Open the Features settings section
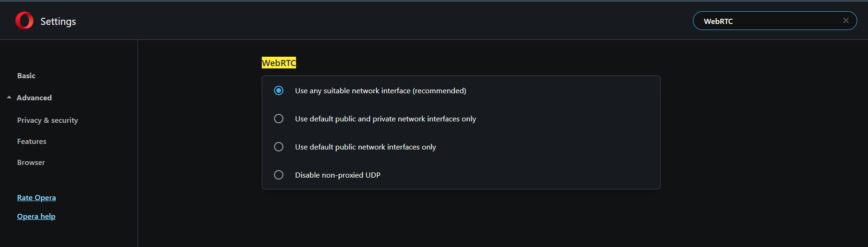 (x=31, y=141)
